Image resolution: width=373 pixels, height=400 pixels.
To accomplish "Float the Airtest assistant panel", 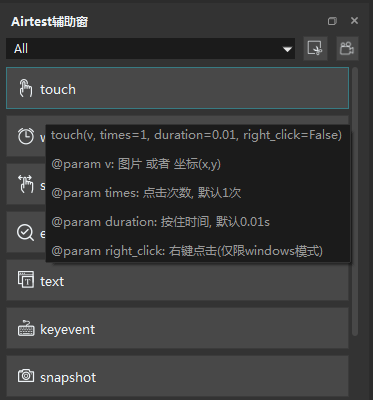I will (332, 21).
